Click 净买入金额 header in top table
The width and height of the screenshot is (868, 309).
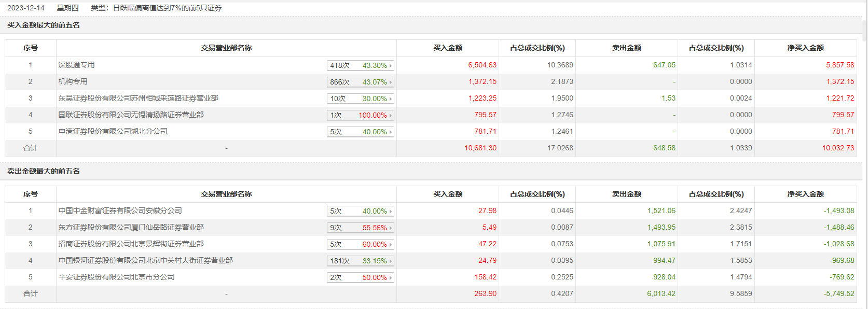tap(805, 48)
